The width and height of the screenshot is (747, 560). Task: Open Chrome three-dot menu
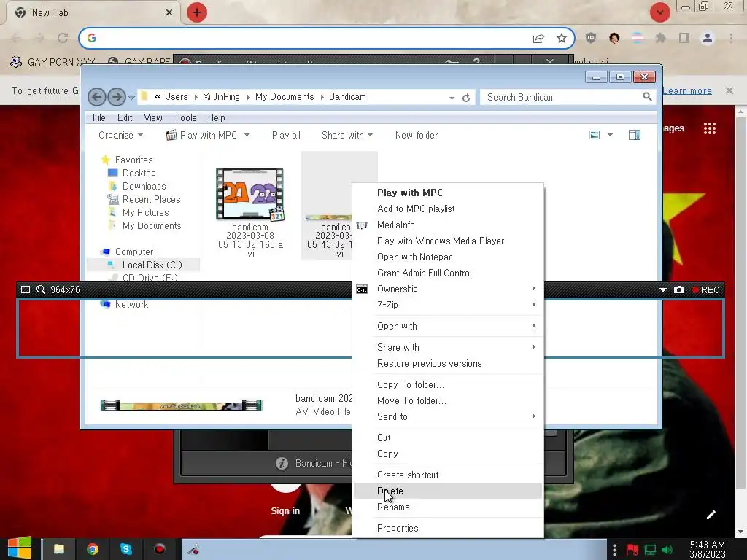pos(731,38)
